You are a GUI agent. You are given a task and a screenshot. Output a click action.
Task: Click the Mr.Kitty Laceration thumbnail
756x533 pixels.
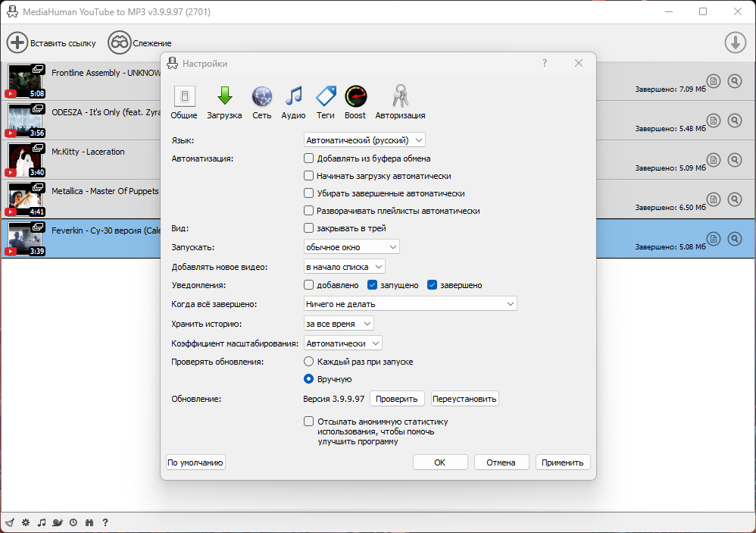25,160
